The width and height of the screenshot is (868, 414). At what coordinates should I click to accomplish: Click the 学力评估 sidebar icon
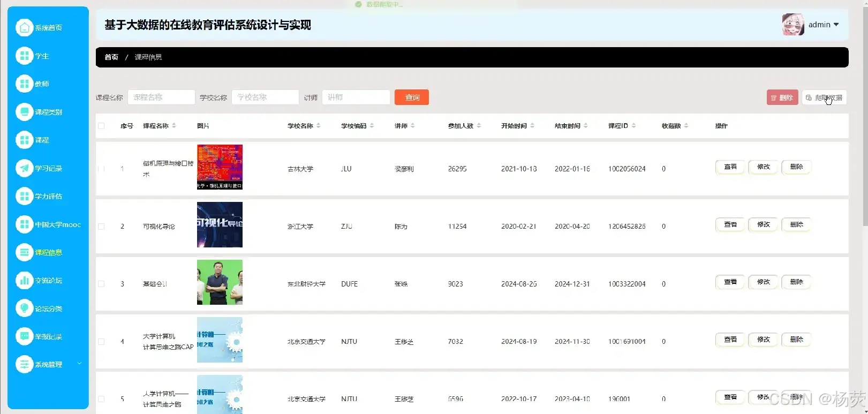24,196
